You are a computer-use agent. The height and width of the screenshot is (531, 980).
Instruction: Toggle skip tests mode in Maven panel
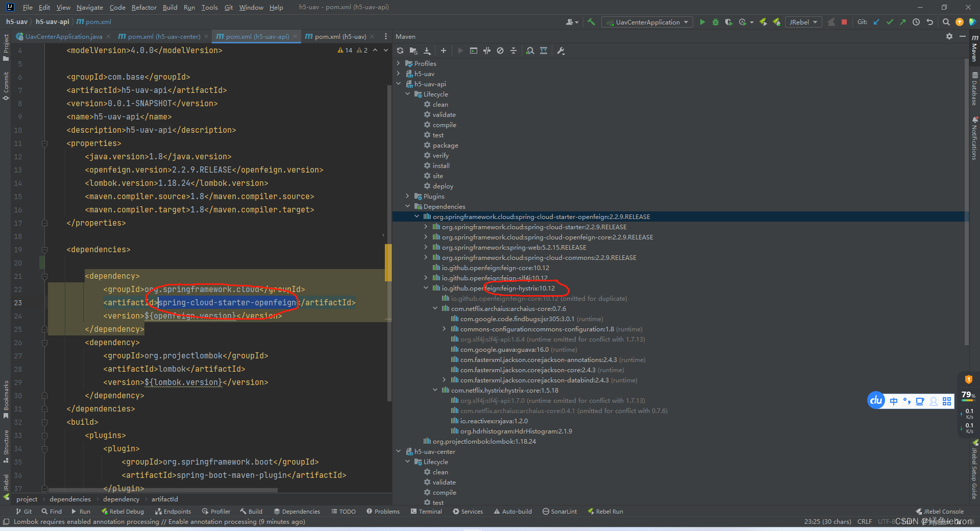(x=486, y=51)
